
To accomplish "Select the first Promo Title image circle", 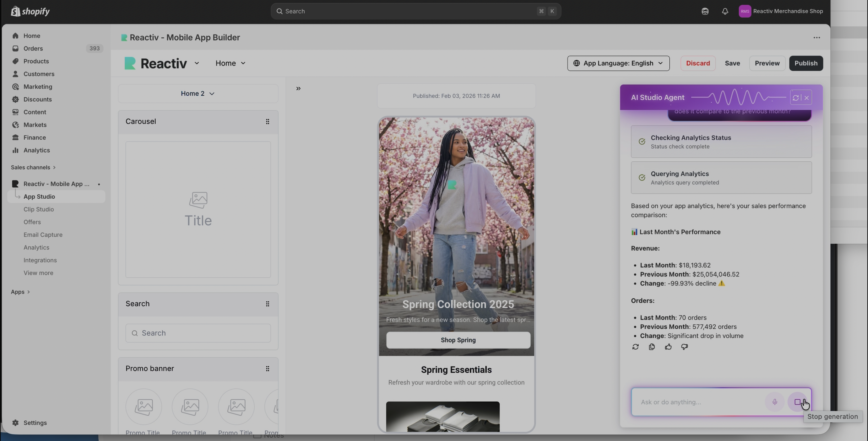I will coord(144,407).
